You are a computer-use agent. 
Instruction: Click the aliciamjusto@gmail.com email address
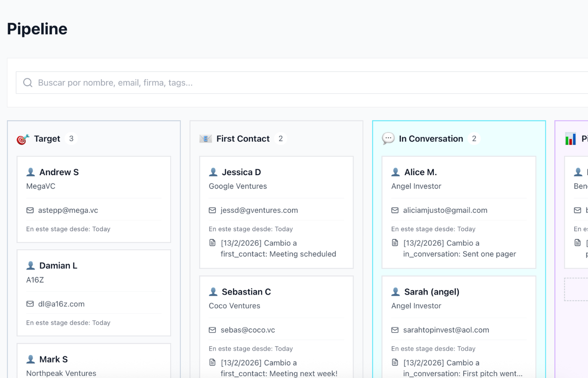click(445, 210)
